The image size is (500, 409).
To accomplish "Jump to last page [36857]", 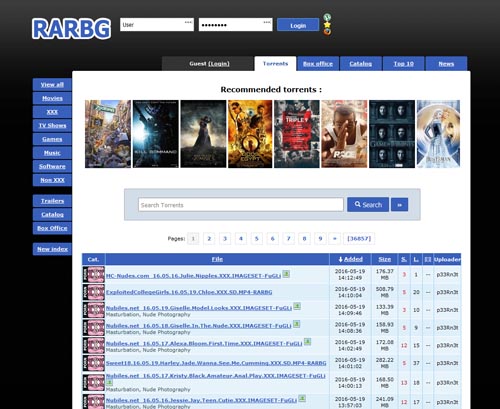I will pos(359,239).
